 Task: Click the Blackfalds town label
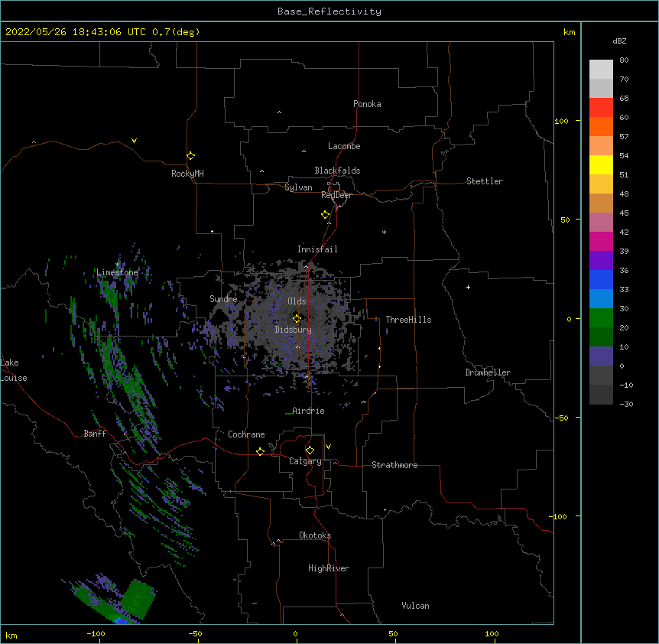click(x=337, y=171)
